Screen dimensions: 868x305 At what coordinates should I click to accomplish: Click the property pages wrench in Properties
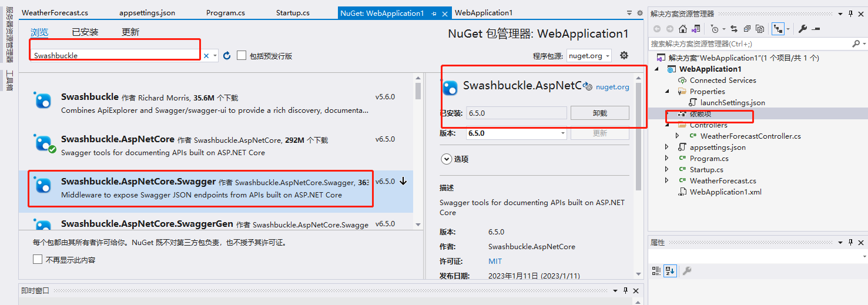(686, 271)
